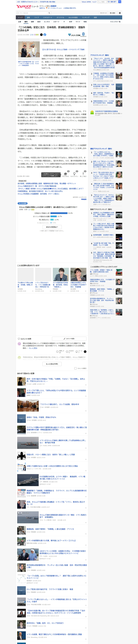
Task: Select the 科学 category tab
Action: [x=70, y=22]
